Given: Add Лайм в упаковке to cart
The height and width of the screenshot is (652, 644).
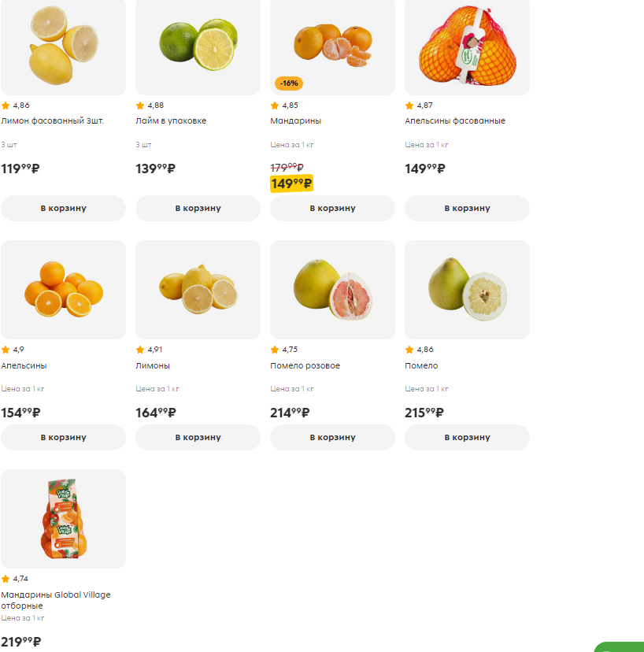Looking at the screenshot, I should tap(198, 209).
